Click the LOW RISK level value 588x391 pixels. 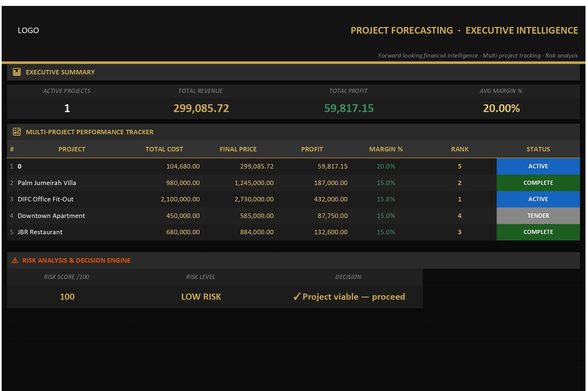tap(201, 297)
